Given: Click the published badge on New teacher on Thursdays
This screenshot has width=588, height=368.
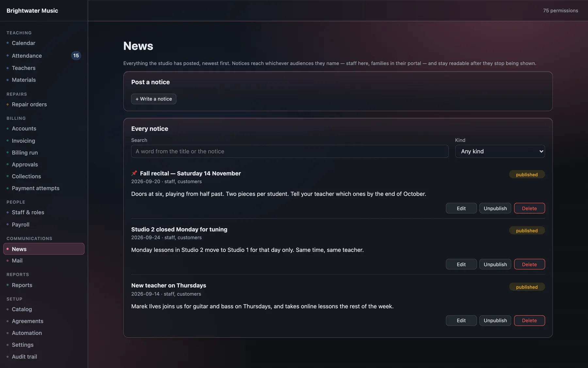Looking at the screenshot, I should (527, 287).
